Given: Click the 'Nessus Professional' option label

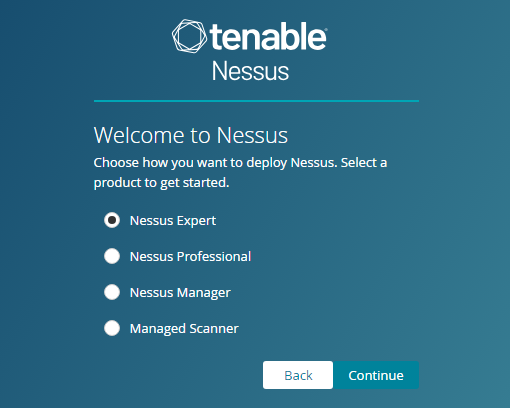Looking at the screenshot, I should (190, 257).
